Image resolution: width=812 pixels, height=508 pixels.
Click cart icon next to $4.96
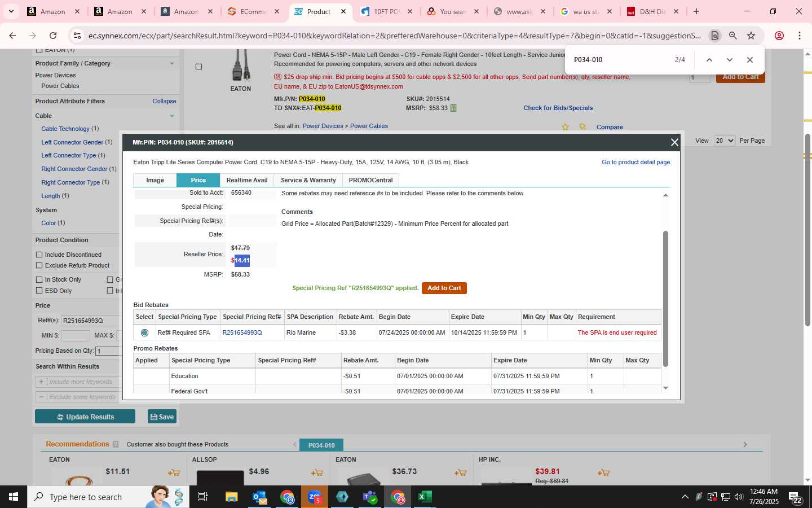pos(317,472)
